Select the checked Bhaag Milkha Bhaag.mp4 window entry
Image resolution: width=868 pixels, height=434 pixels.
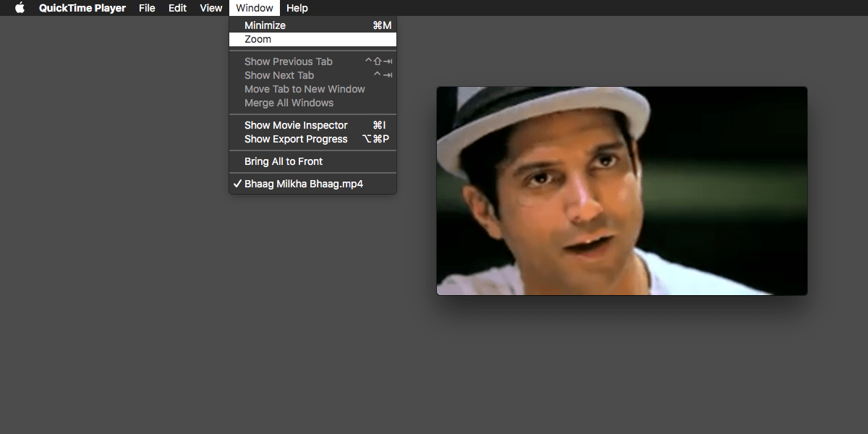312,184
